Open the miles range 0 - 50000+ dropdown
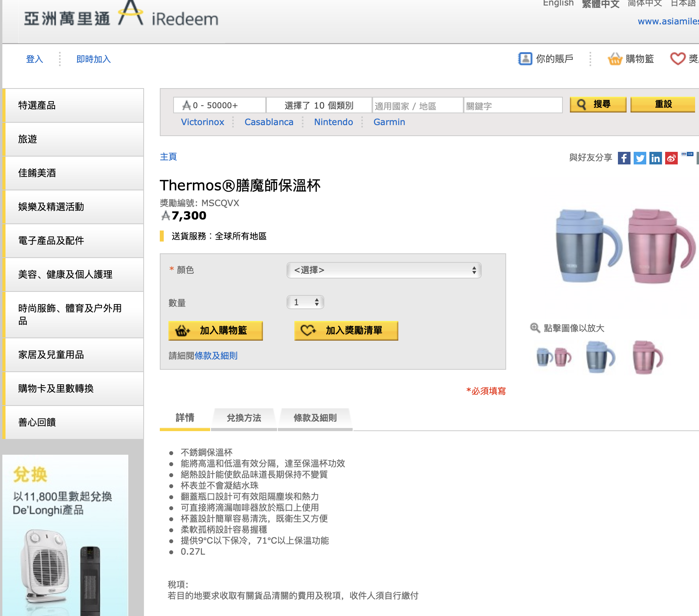699x616 pixels. point(220,105)
